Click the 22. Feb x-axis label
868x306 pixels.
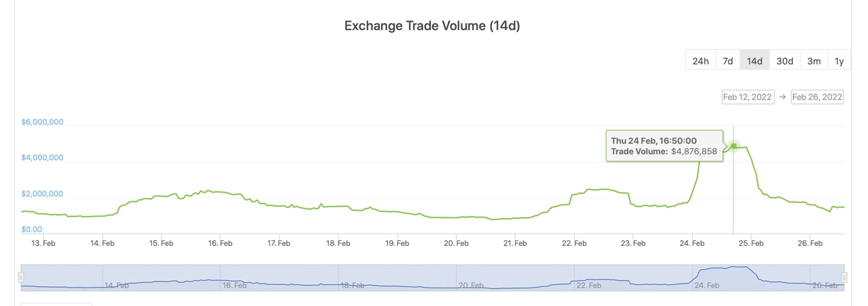point(574,243)
